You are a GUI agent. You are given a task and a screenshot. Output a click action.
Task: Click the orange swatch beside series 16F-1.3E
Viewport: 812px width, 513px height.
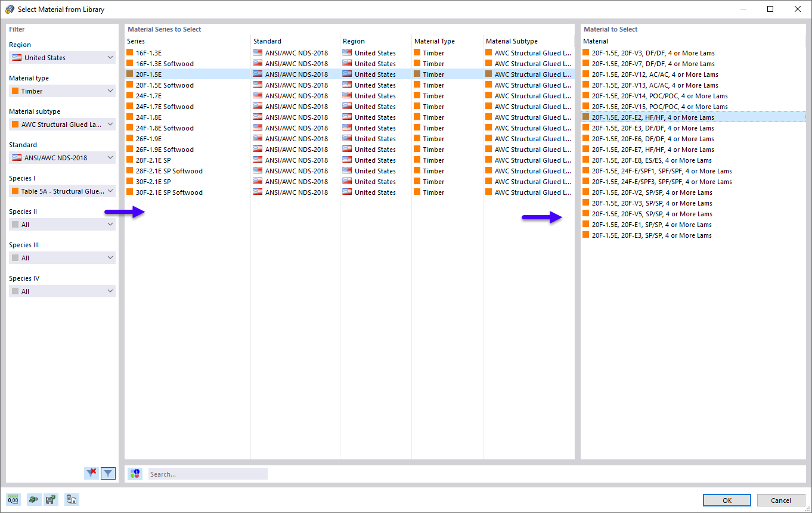coord(131,53)
